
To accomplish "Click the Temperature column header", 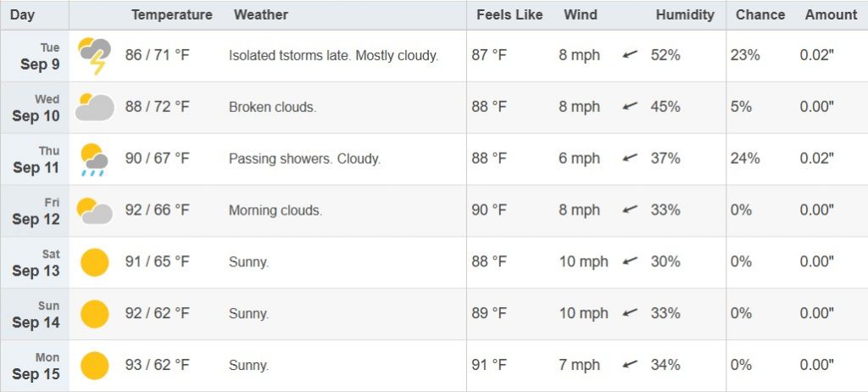I will pyautogui.click(x=171, y=15).
